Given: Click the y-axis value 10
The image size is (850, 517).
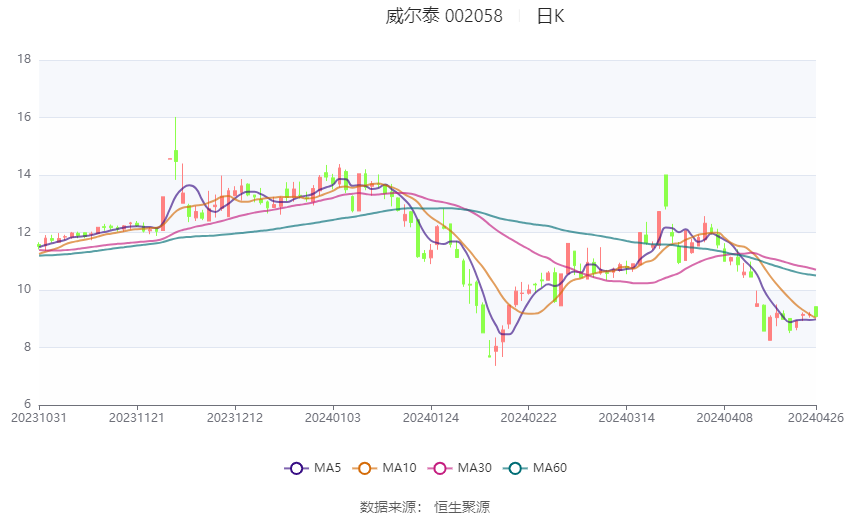Looking at the screenshot, I should [x=24, y=289].
